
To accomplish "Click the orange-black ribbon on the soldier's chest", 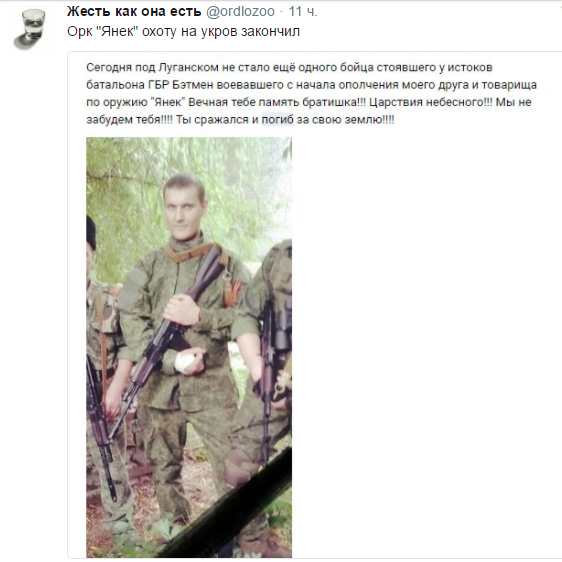I will [x=229, y=290].
